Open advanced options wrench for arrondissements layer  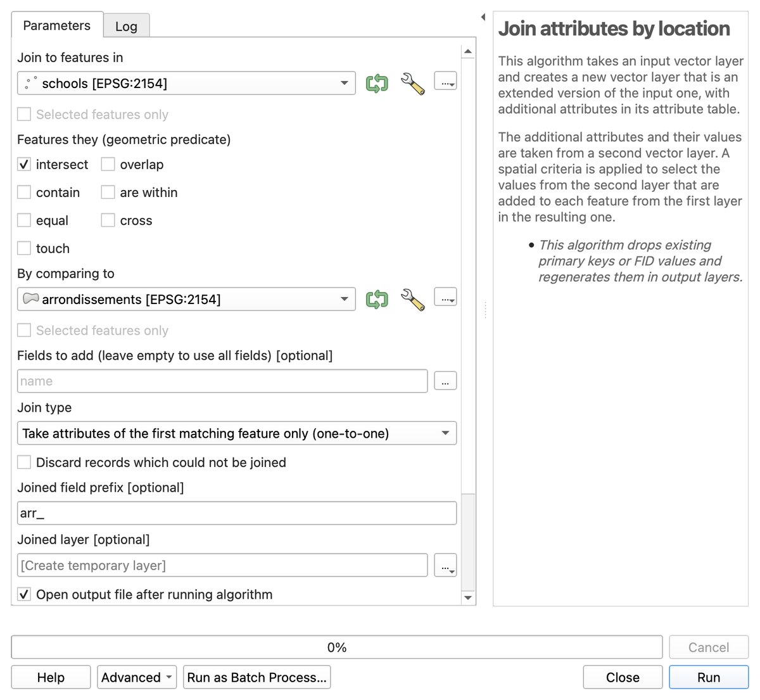[412, 299]
